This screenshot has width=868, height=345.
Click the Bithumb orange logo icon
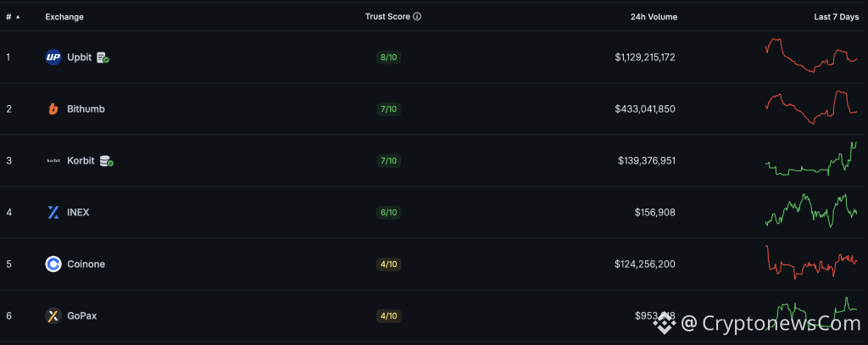pos(53,109)
